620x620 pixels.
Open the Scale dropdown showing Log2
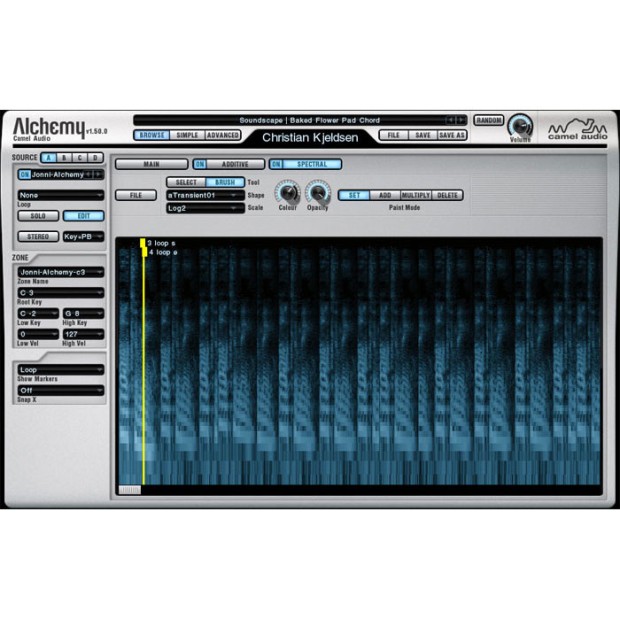206,208
